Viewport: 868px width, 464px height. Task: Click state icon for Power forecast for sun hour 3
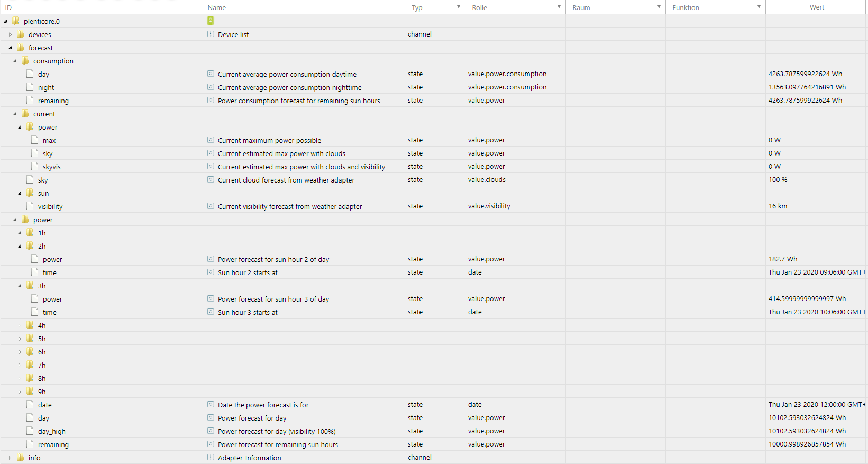[211, 298]
